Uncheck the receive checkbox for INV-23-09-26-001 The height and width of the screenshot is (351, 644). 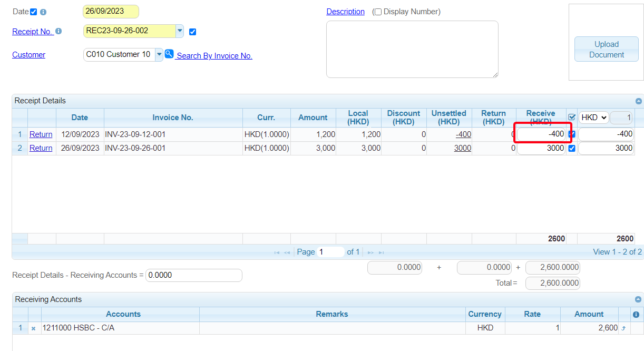[572, 149]
